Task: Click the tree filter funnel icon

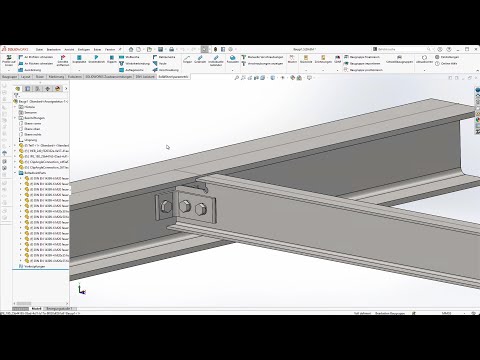Action: (16, 95)
